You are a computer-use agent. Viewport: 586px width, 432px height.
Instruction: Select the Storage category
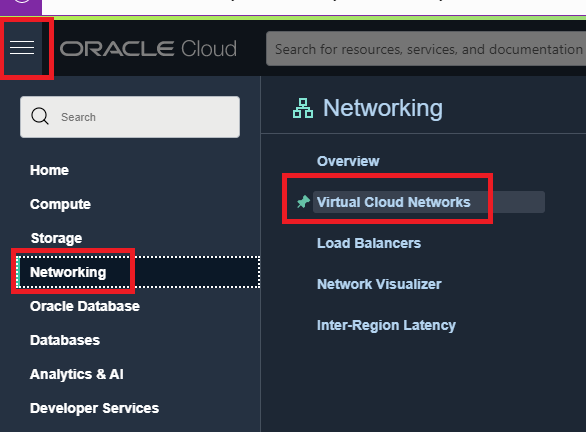point(56,238)
